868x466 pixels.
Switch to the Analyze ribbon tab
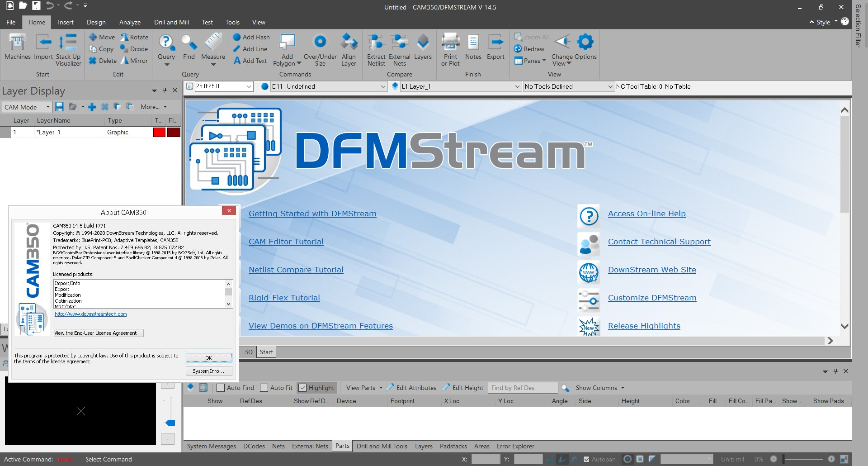[x=130, y=22]
